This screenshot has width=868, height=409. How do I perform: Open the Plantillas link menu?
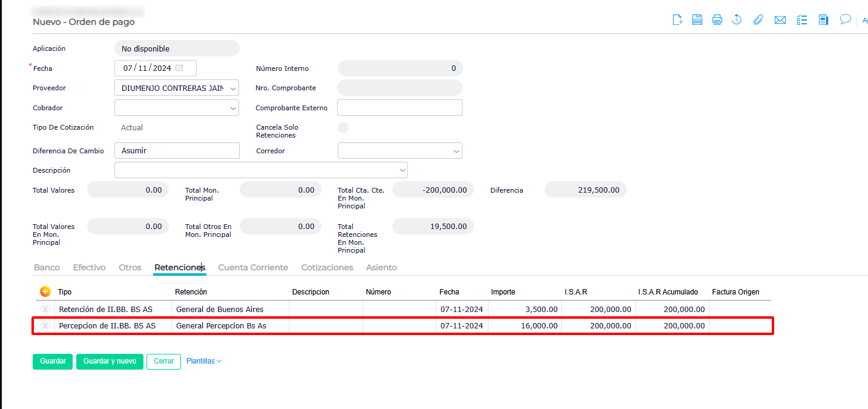(x=204, y=361)
